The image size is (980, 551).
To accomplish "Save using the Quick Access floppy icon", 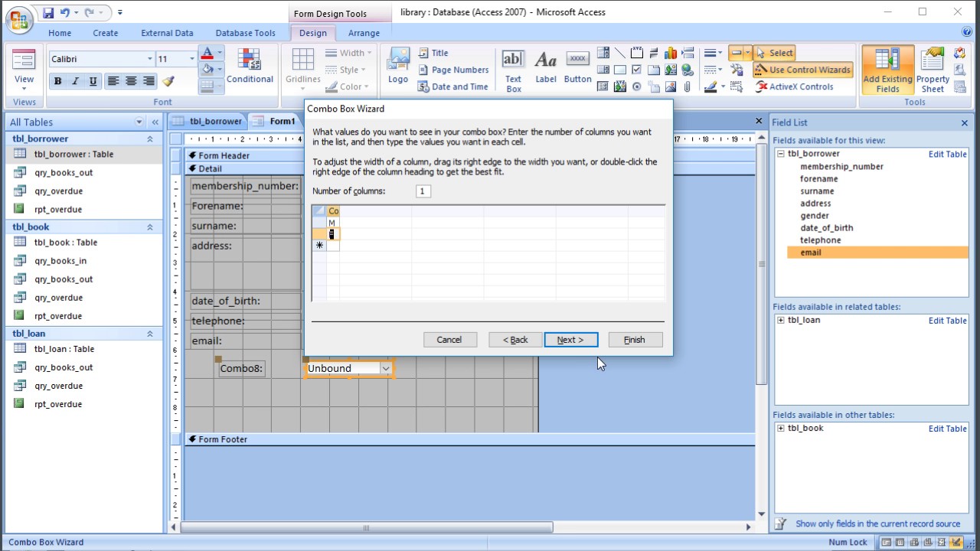I will 48,13.
